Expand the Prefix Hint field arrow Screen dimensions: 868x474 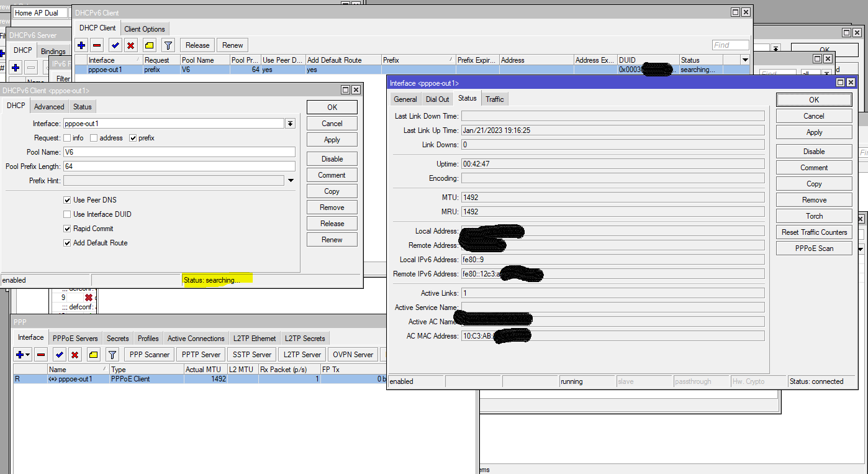point(291,181)
